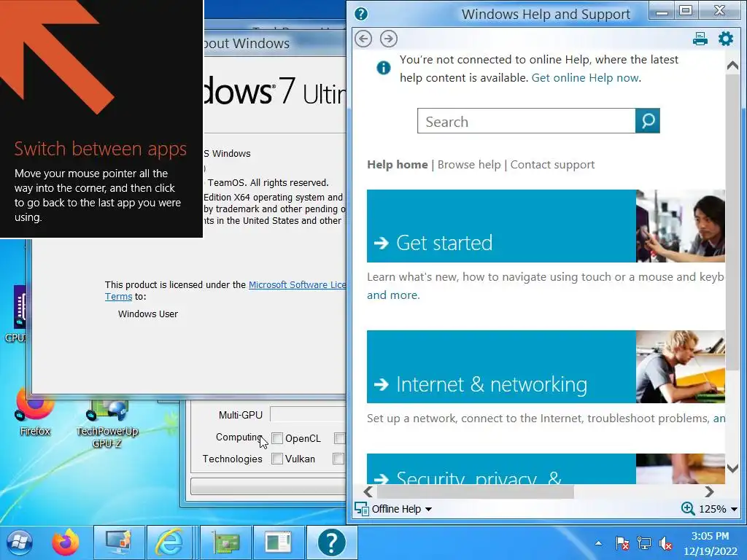Enable the Vulkan checkbox in GPU-Z
747x560 pixels.
click(276, 459)
